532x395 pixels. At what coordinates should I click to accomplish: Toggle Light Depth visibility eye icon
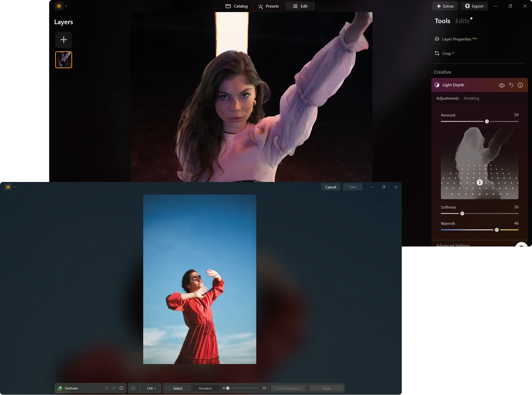(502, 85)
